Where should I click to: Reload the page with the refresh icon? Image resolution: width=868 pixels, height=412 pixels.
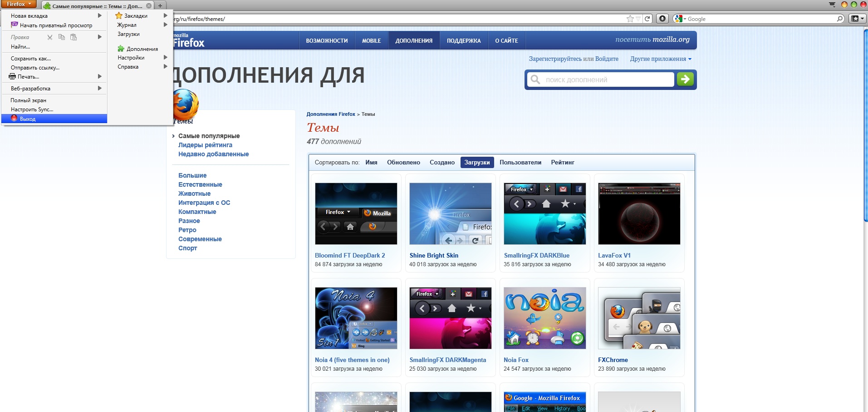click(647, 19)
